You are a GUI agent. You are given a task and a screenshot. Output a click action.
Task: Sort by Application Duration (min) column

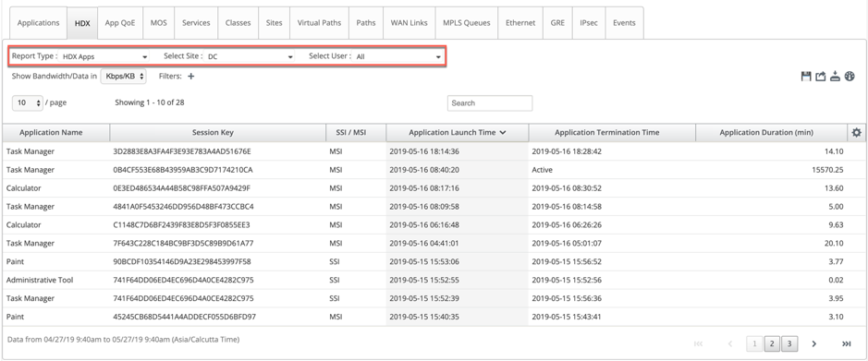pos(772,133)
